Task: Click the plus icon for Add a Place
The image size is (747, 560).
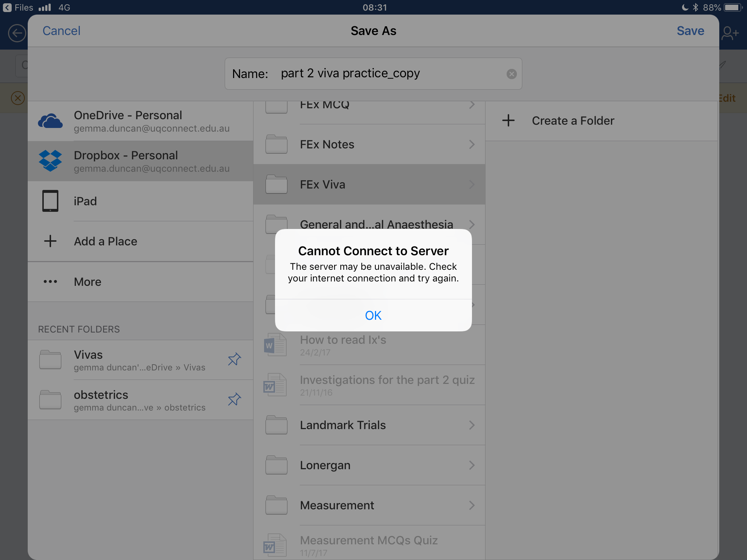Action: point(50,241)
